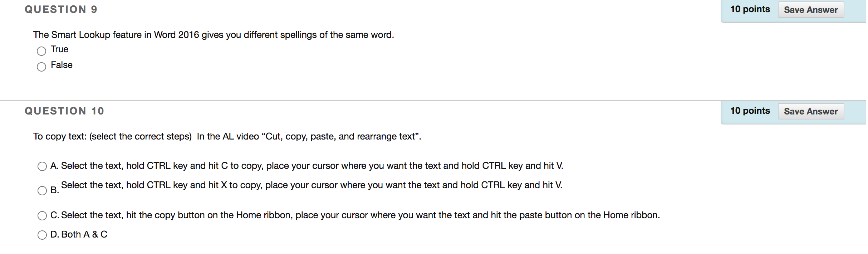Select the True radio button
Screen dimensions: 868x254
[x=41, y=51]
